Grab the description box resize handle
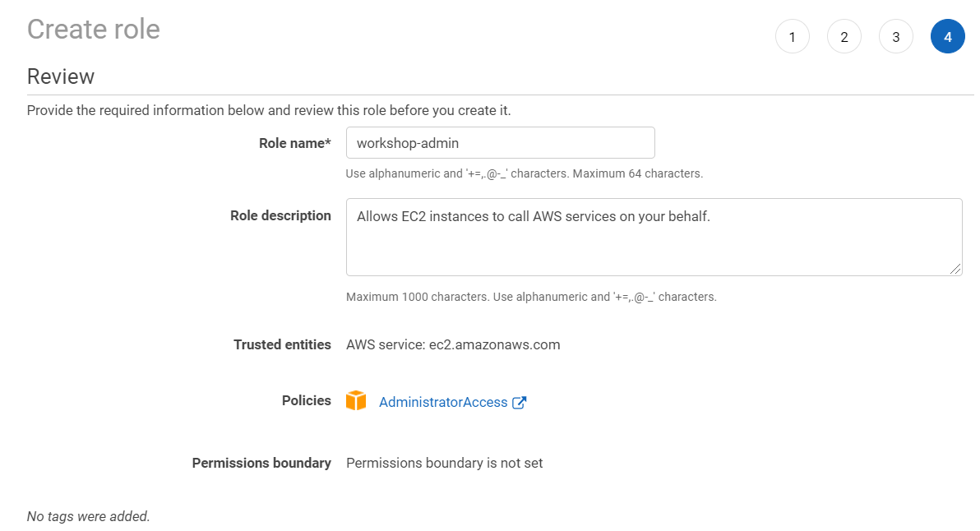This screenshot has width=980, height=531. [x=955, y=269]
